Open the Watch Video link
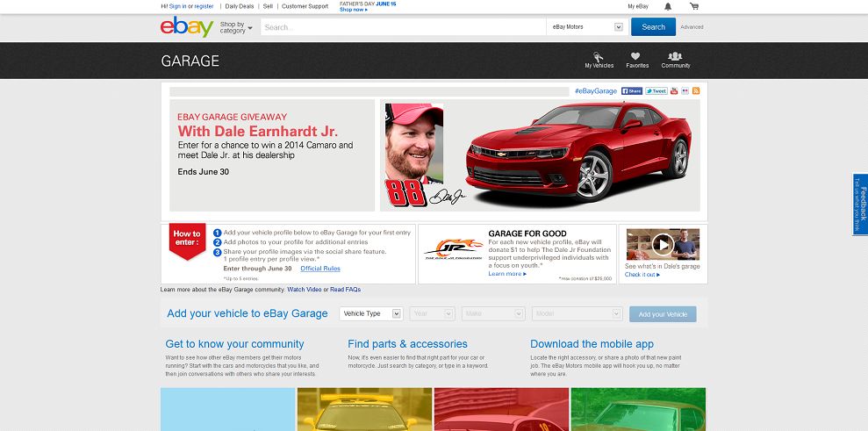 pos(305,290)
